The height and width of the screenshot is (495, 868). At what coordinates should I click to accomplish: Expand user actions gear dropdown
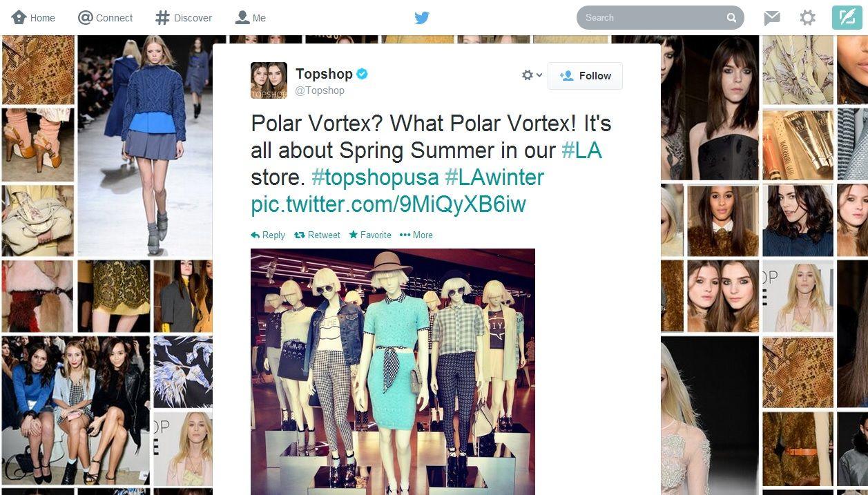pyautogui.click(x=532, y=75)
